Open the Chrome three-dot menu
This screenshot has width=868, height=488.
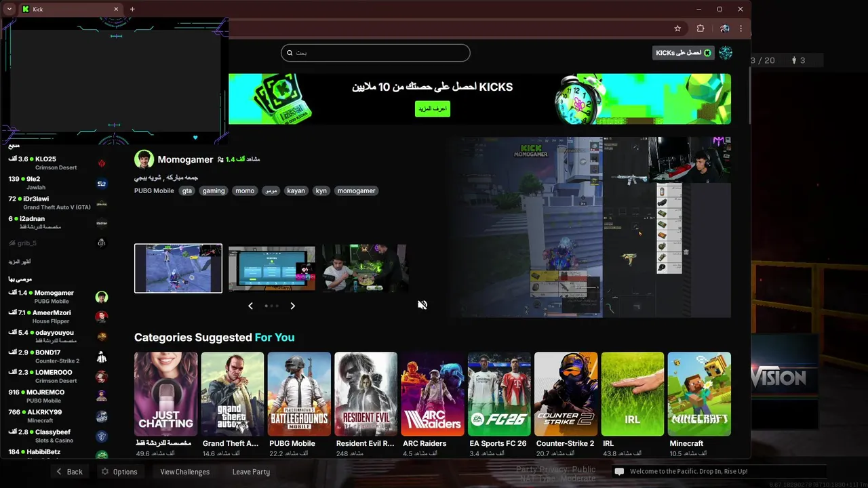(741, 28)
